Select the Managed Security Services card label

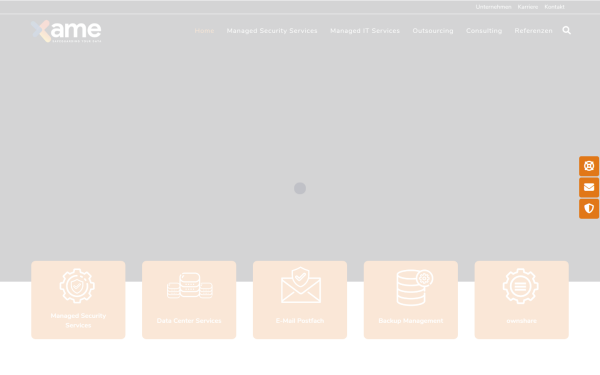pos(78,321)
